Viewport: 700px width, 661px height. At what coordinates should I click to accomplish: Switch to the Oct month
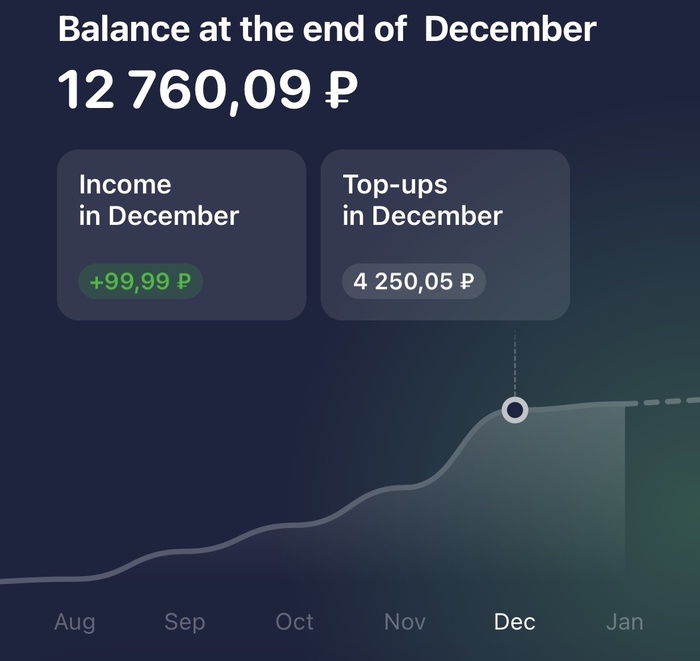coord(295,622)
